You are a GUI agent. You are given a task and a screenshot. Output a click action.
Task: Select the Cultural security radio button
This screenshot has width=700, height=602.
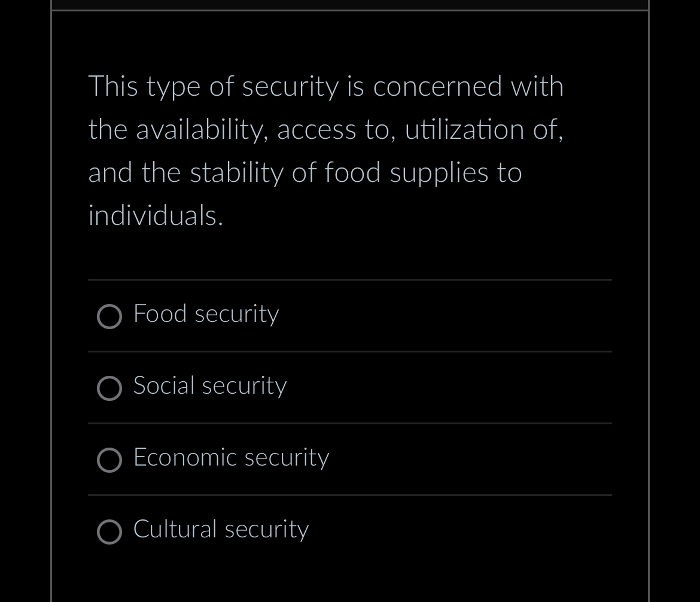tap(109, 532)
